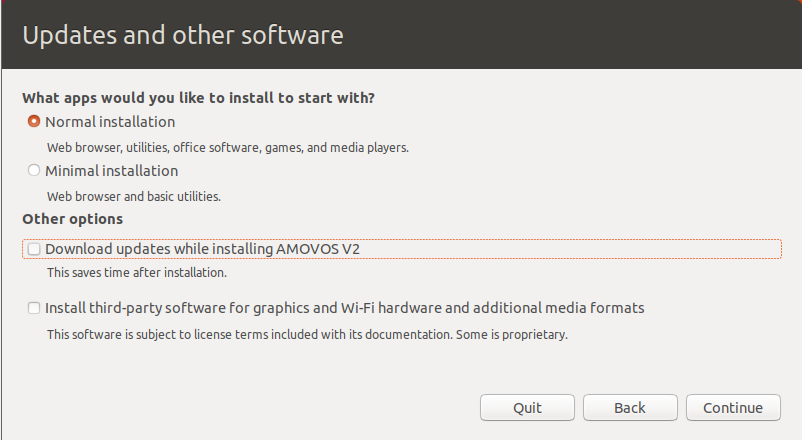This screenshot has width=802, height=440.
Task: Click 'This saves time after installation' text
Action: [137, 273]
